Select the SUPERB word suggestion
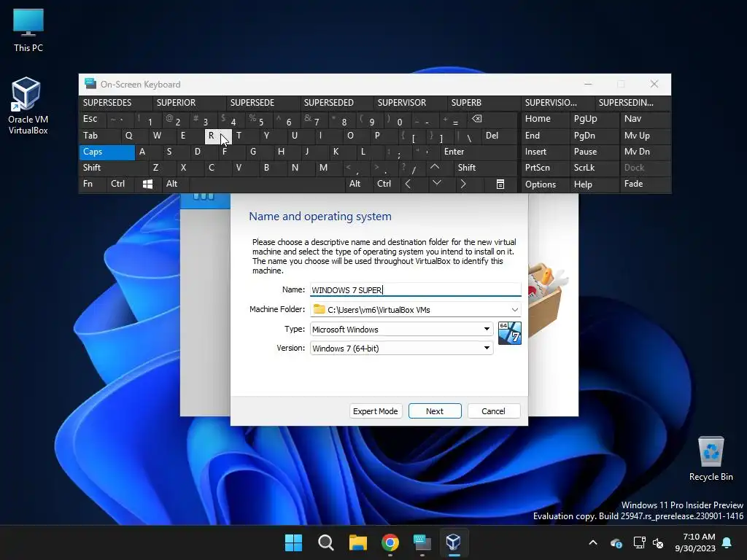This screenshot has width=747, height=560. (x=484, y=103)
